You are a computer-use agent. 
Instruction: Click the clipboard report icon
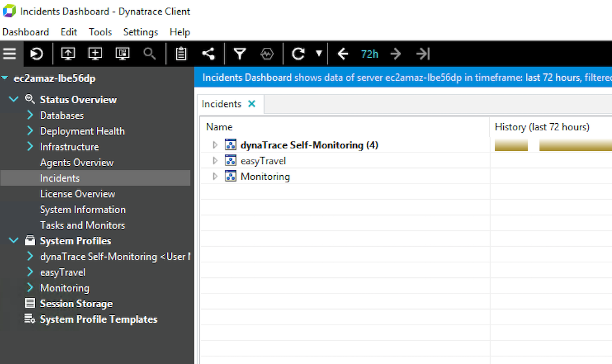(181, 53)
